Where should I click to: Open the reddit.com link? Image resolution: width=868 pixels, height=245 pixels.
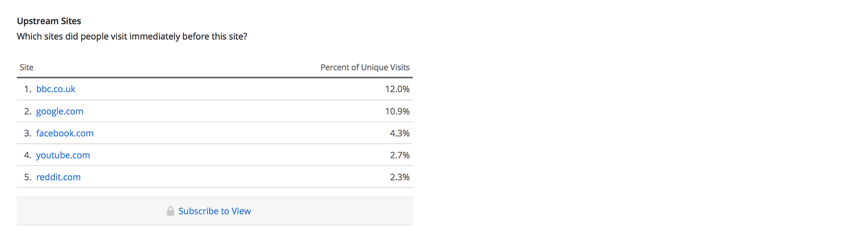pos(58,177)
